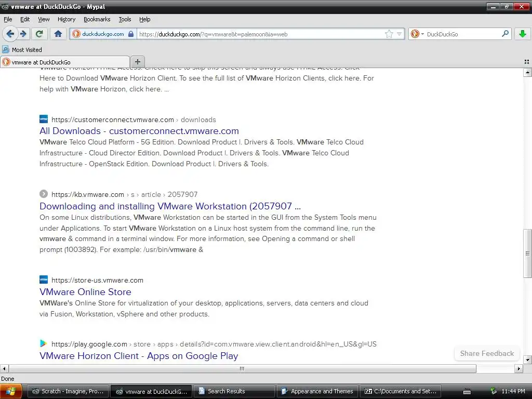Switch to C:\Documents and Settings taskbar window
The height and width of the screenshot is (399, 532).
click(401, 392)
